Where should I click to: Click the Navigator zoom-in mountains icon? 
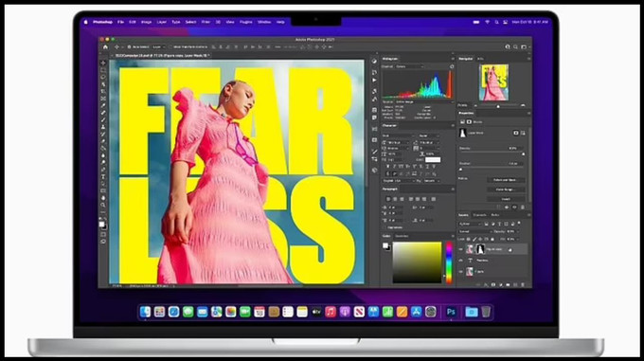(x=523, y=105)
